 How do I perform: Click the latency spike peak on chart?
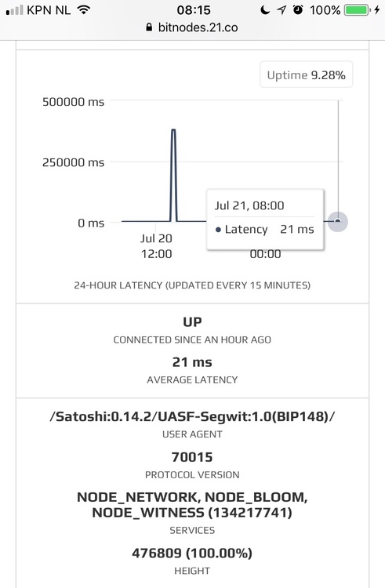173,130
